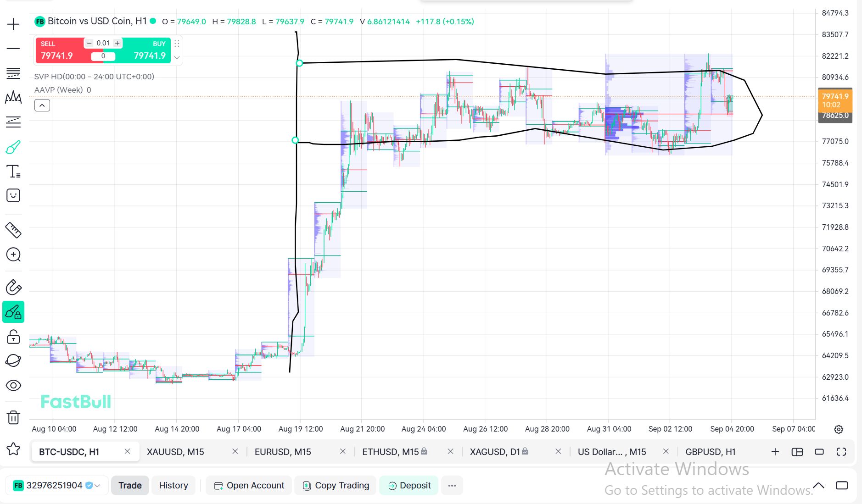862x504 pixels.
Task: Expand the trade panel chevron below dots
Action: tap(177, 58)
